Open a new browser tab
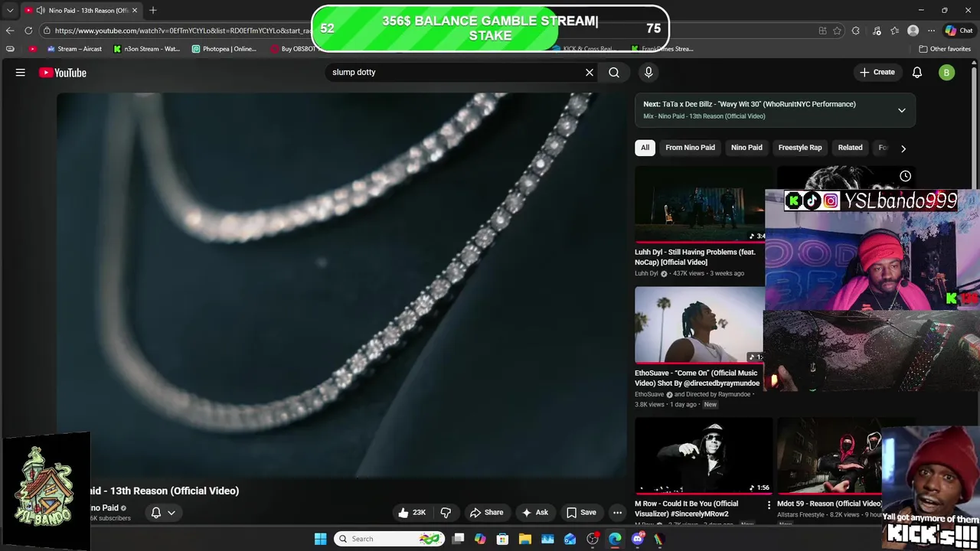The height and width of the screenshot is (551, 980). click(153, 10)
